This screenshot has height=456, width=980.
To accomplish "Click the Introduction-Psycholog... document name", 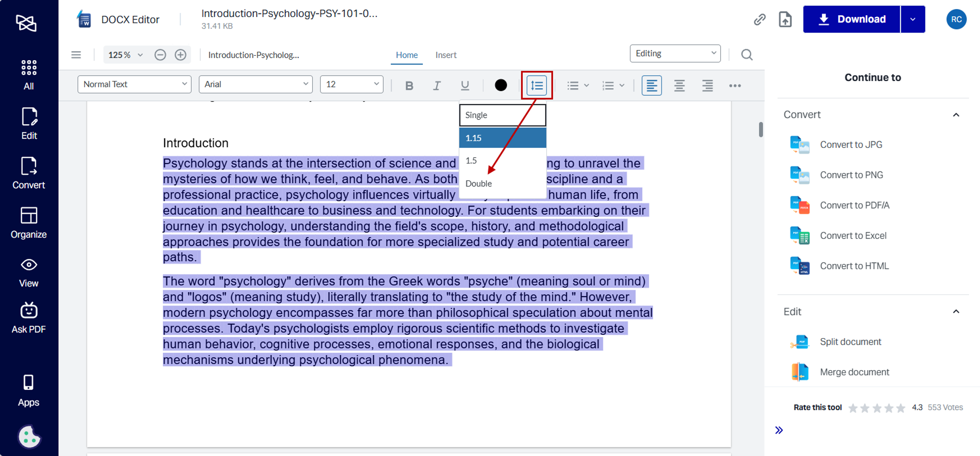I will pos(254,55).
